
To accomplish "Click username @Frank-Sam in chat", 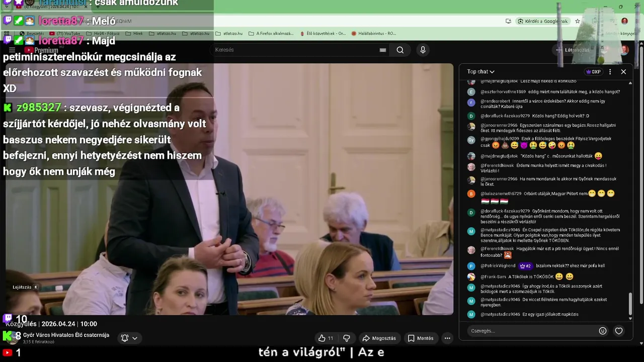I will point(493,277).
